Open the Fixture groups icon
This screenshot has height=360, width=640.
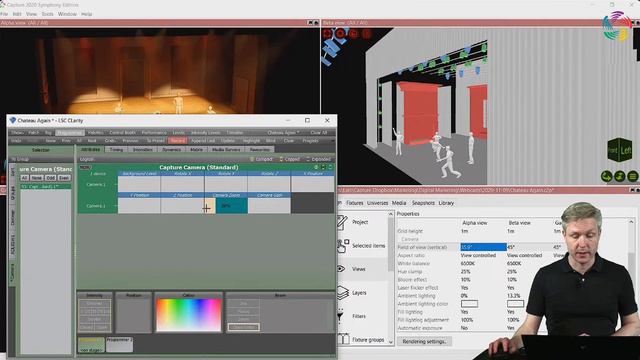coord(344,339)
